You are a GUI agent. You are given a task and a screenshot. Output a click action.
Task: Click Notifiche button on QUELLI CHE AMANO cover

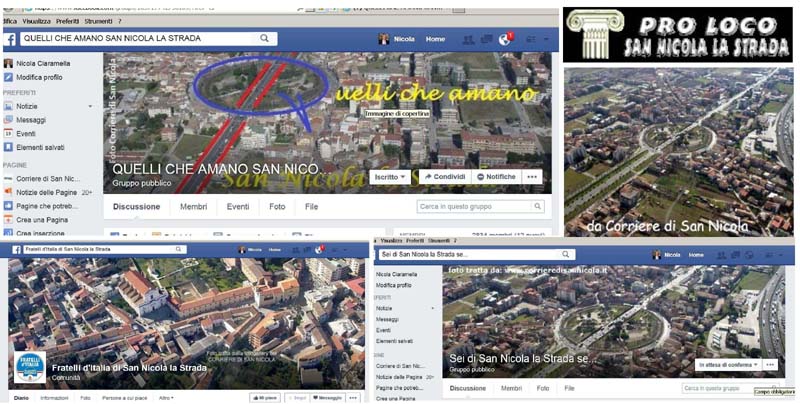494,177
